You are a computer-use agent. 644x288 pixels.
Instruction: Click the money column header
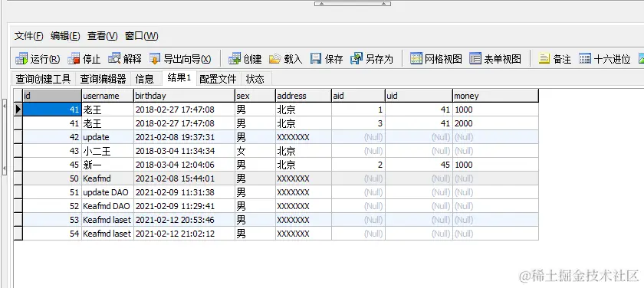(495, 96)
